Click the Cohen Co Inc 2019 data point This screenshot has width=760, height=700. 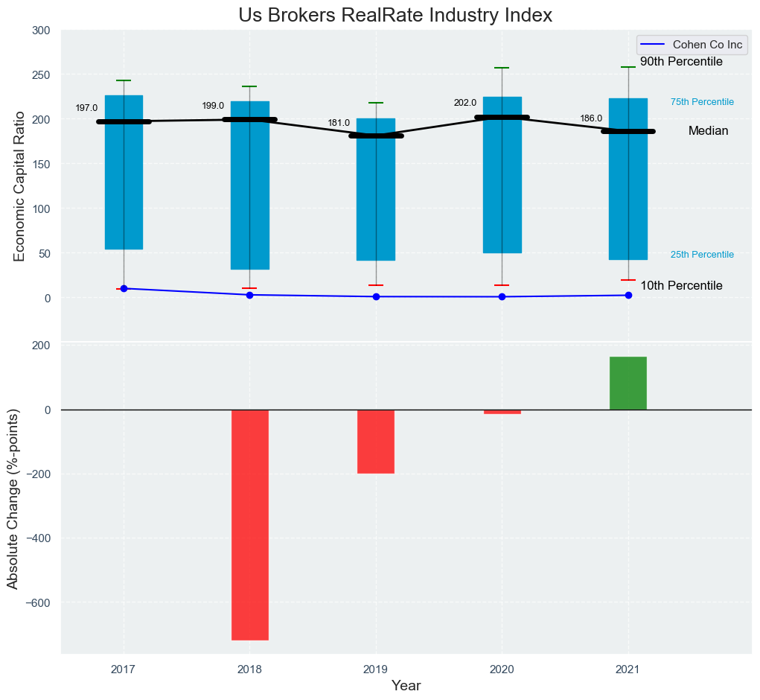click(x=376, y=296)
